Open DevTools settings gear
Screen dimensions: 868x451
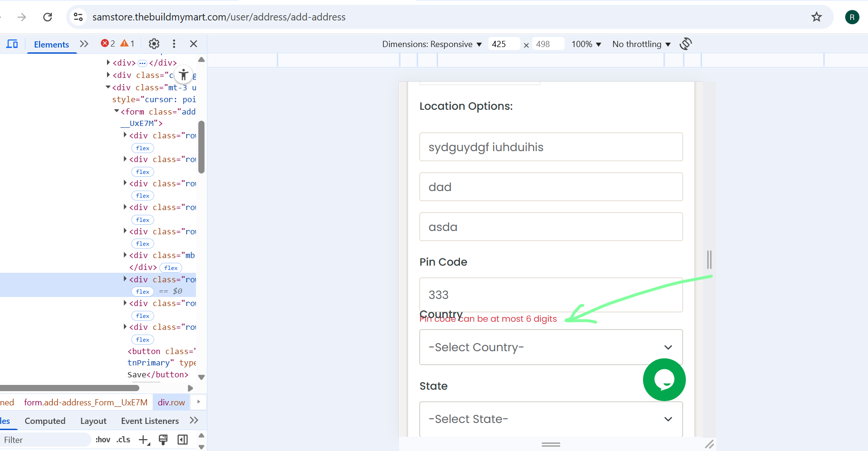(154, 44)
